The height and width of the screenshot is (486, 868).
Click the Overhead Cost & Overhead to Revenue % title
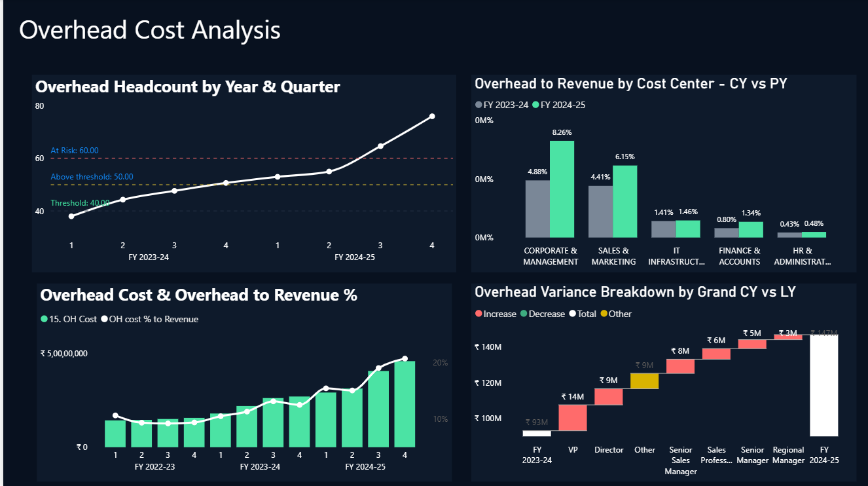point(199,295)
